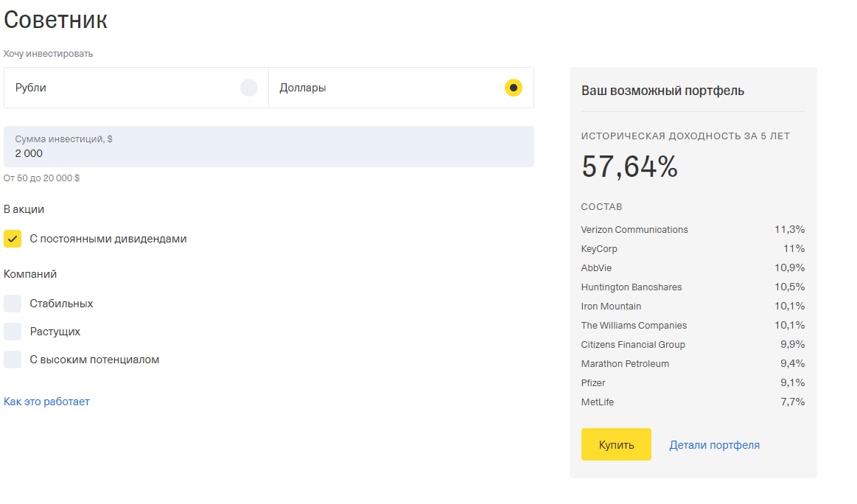The height and width of the screenshot is (504, 857).
Task: Select the Доллары currency radio button
Action: click(513, 88)
